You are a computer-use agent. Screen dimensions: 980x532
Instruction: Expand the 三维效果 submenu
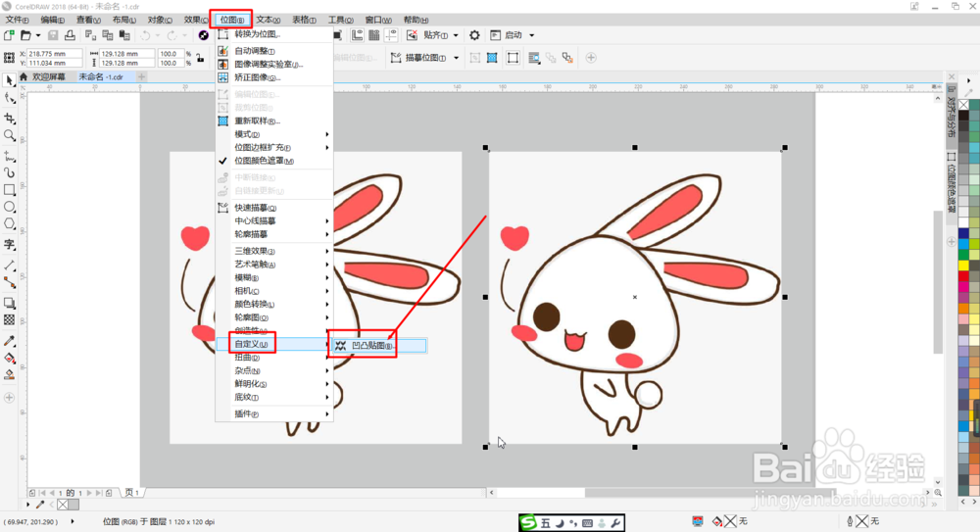click(x=273, y=251)
